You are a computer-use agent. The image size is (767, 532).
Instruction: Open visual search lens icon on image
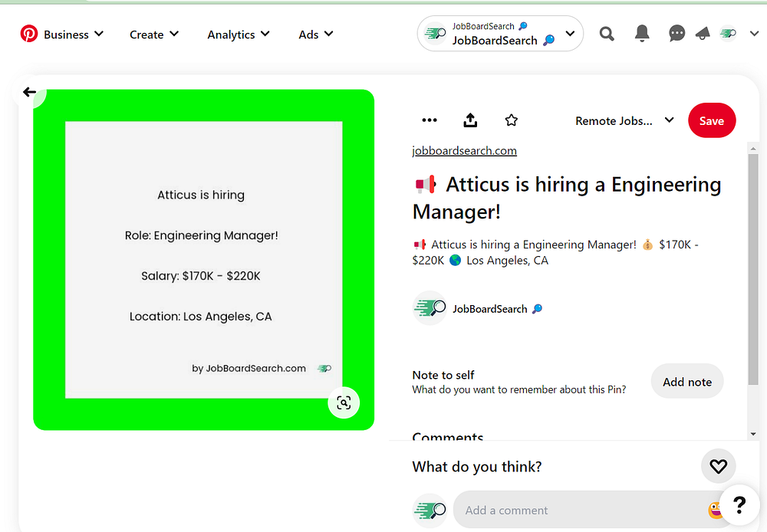tap(344, 403)
